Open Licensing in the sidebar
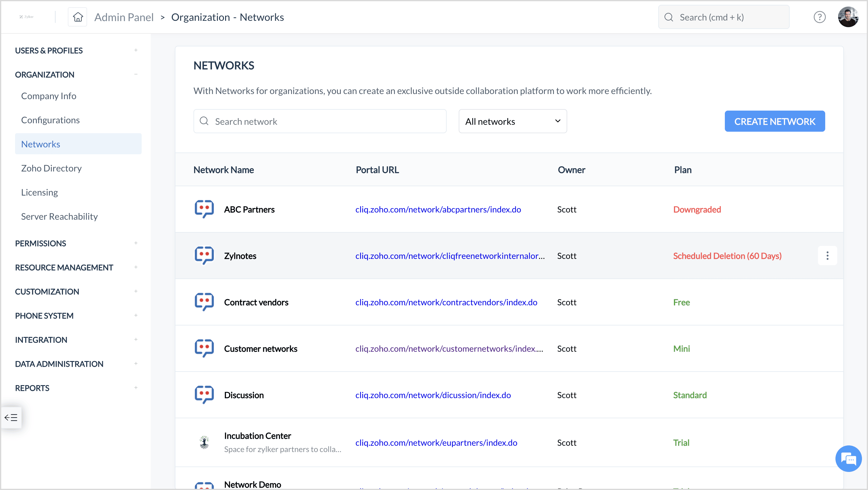This screenshot has width=868, height=490. click(39, 192)
